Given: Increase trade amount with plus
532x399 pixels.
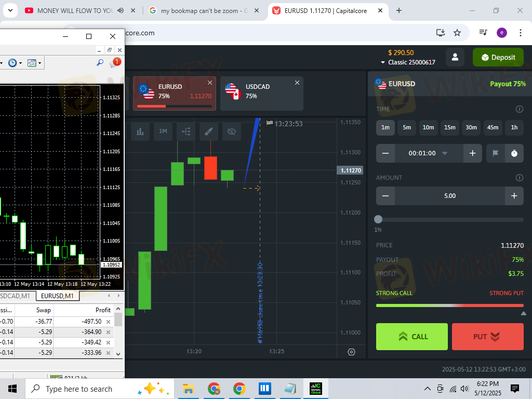Looking at the screenshot, I should pos(514,196).
